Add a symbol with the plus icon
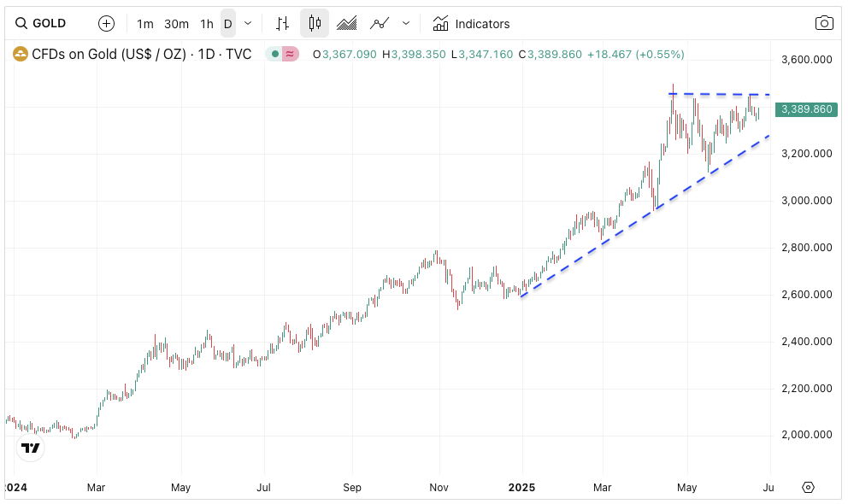This screenshot has height=504, width=848. pyautogui.click(x=106, y=24)
